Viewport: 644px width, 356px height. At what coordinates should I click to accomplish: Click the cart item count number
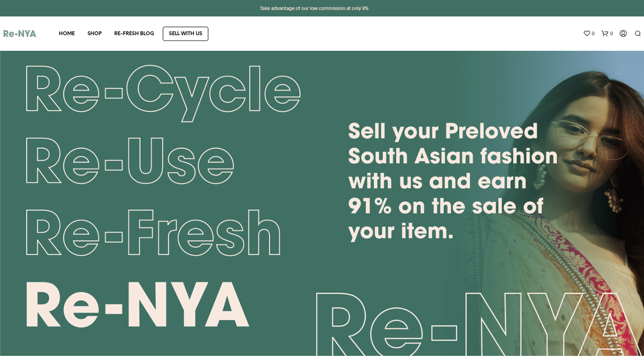click(x=611, y=34)
